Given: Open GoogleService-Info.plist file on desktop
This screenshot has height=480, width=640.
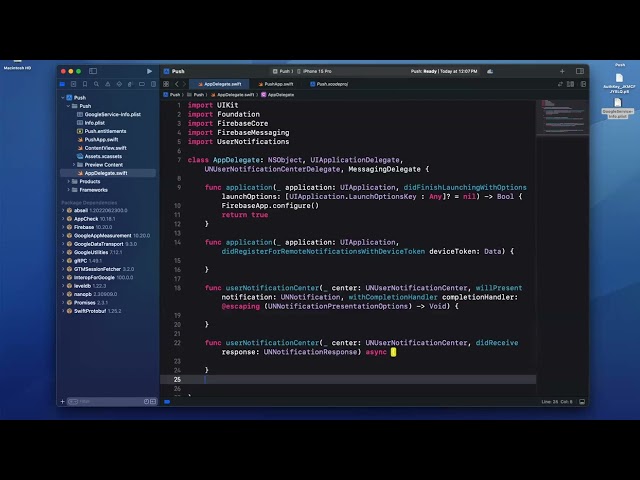Looking at the screenshot, I should pos(618,108).
